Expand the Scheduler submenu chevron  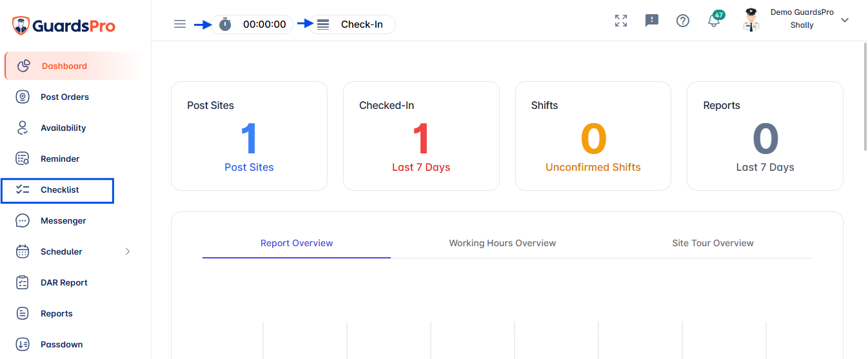[128, 251]
